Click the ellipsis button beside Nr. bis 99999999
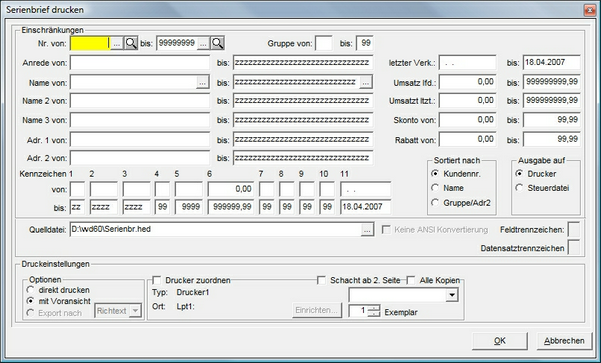This screenshot has height=363, width=601. [x=203, y=44]
